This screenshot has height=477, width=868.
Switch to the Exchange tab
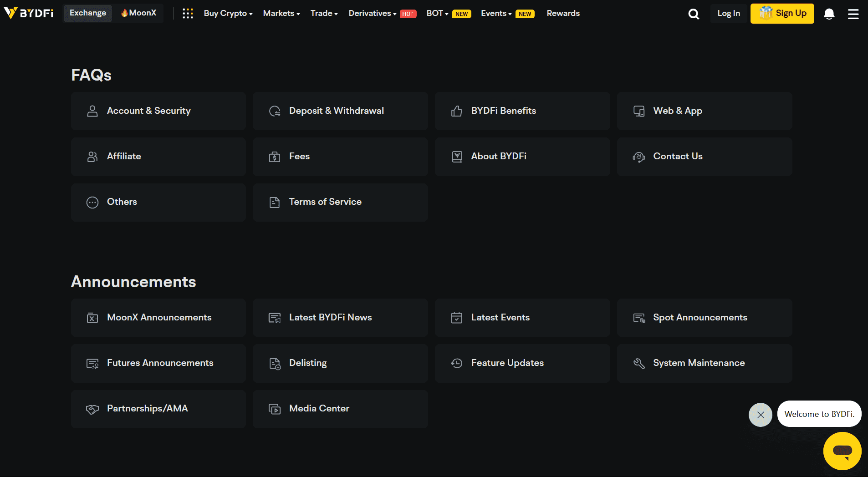pos(88,13)
